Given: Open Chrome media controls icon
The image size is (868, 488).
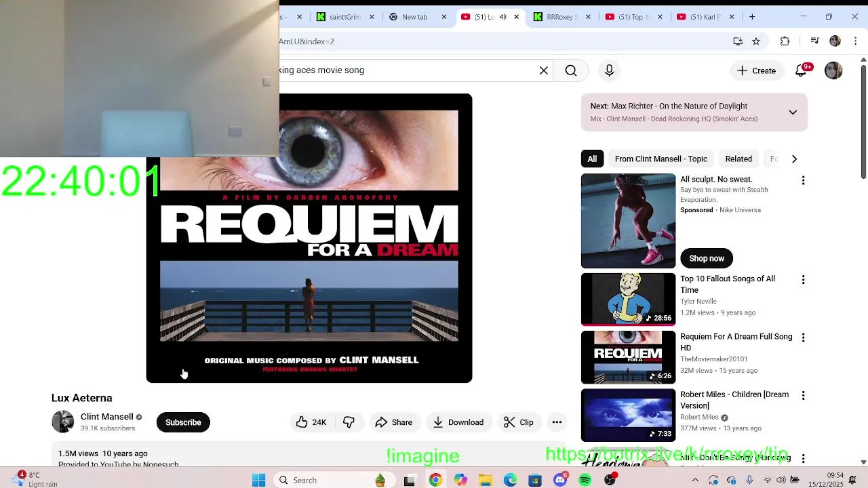Looking at the screenshot, I should [x=815, y=41].
